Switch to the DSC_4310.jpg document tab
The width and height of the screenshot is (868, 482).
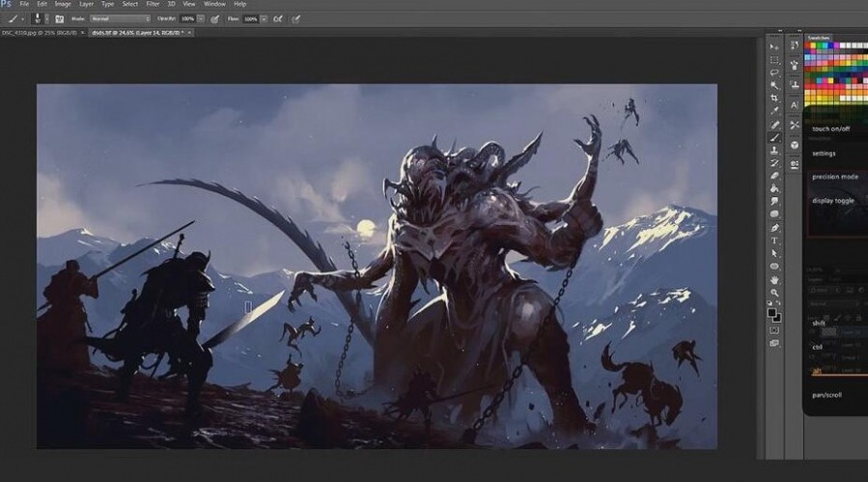pyautogui.click(x=39, y=33)
